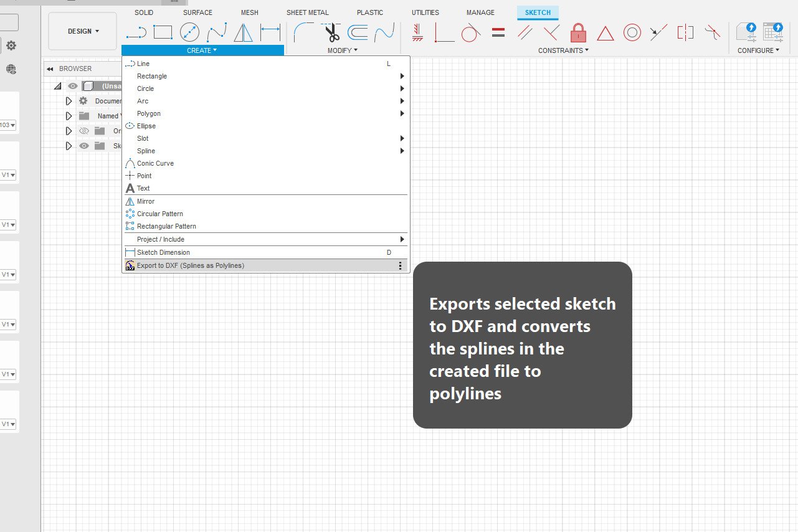The image size is (798, 532).
Task: Click the globe icon in left panel
Action: [11, 69]
